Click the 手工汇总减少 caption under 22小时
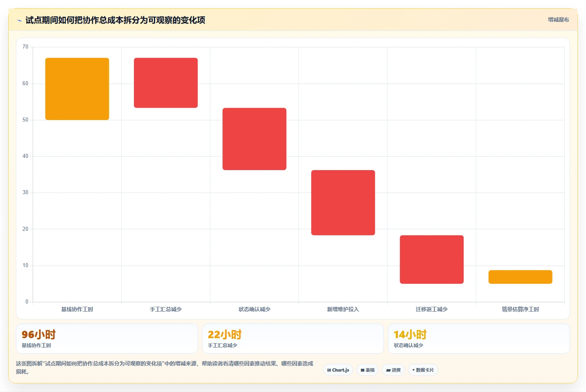 223,345
